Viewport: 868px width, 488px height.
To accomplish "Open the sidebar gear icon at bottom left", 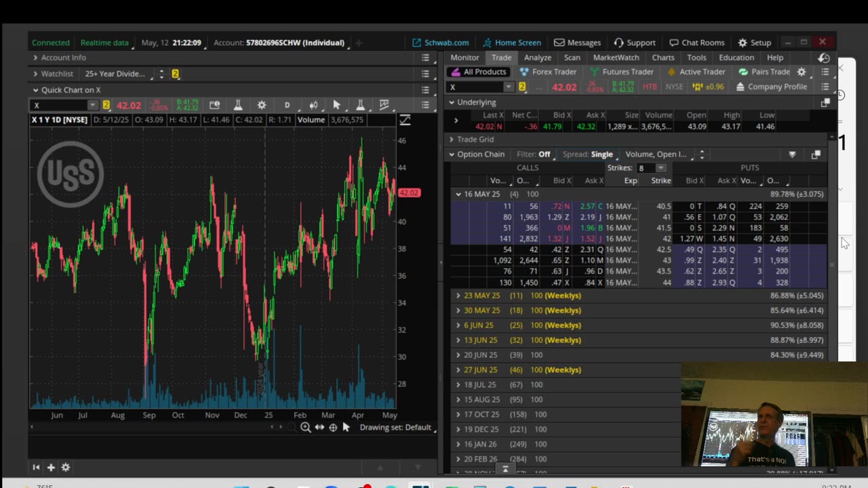I will 66,467.
